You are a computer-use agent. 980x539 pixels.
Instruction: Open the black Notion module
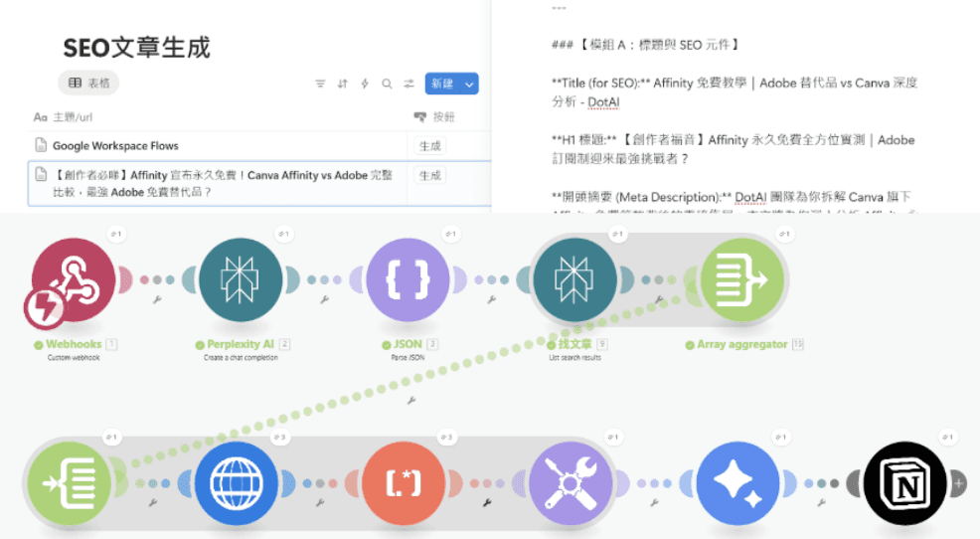904,483
